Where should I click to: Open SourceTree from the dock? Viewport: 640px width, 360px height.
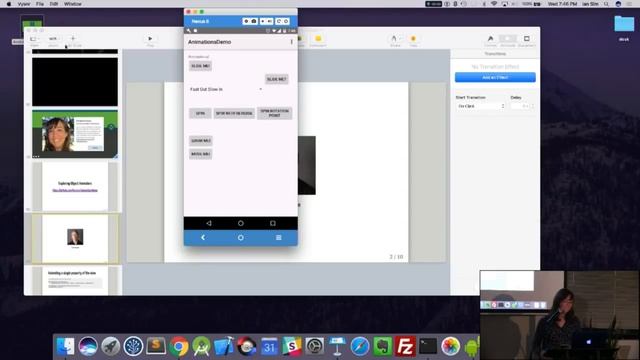click(133, 346)
